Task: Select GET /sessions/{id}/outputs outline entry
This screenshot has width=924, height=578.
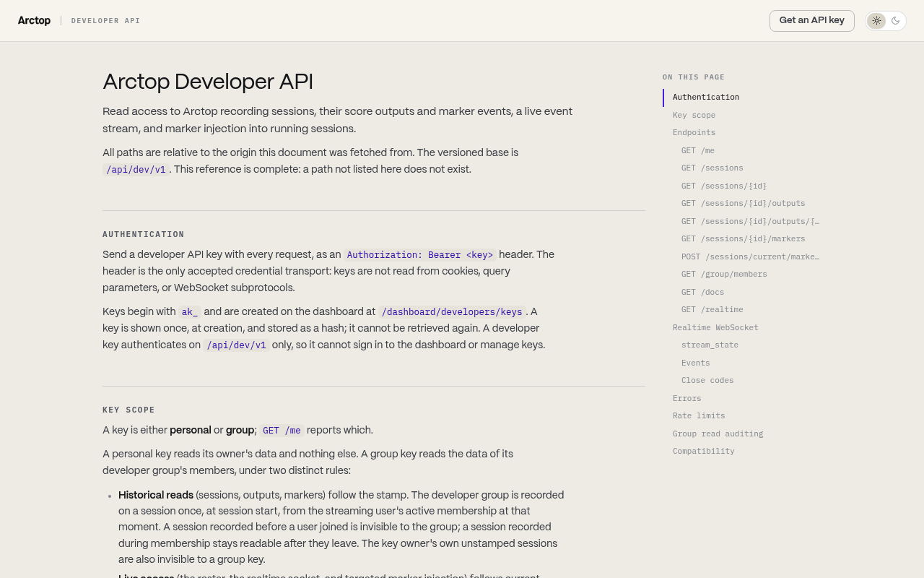Action: [743, 204]
